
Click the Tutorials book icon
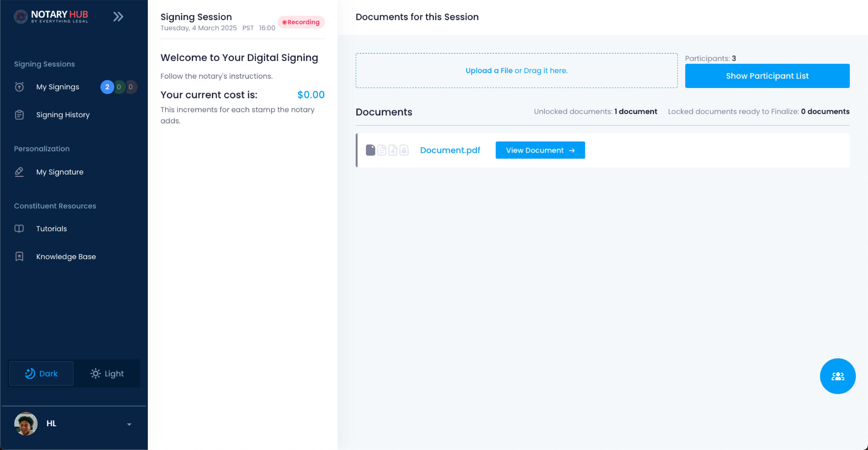pyautogui.click(x=19, y=229)
